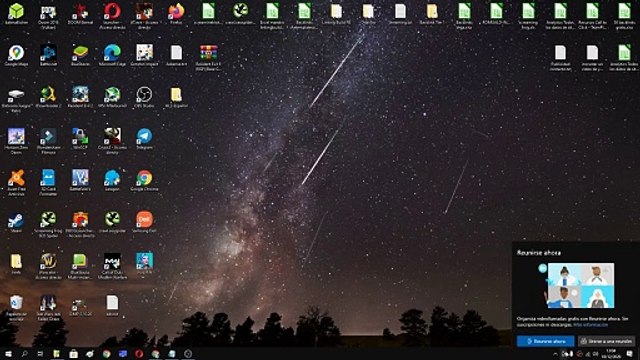The width and height of the screenshot is (640, 360).
Task: Open the WinSCP desktop shortcut
Action: pos(80,139)
